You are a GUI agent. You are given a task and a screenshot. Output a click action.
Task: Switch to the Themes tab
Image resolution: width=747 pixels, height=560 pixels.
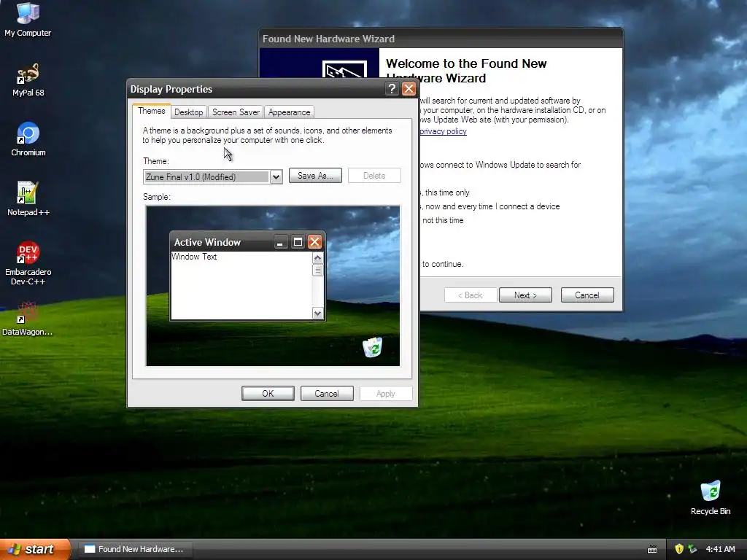coord(152,111)
